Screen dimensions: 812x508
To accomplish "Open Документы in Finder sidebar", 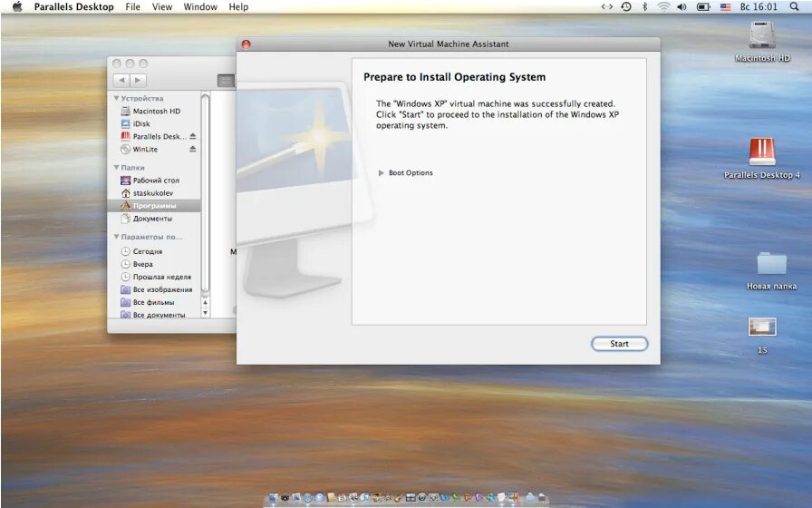I will (x=153, y=219).
